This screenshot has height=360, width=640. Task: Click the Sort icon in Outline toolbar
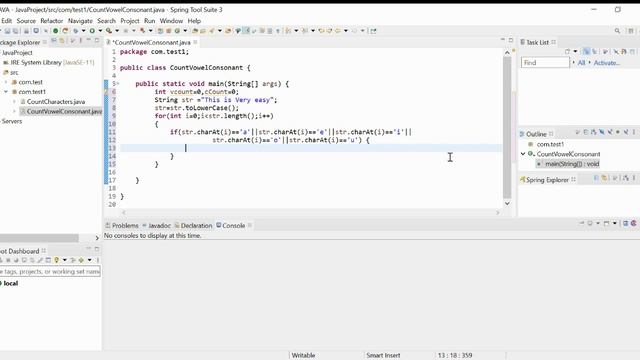pos(594,132)
